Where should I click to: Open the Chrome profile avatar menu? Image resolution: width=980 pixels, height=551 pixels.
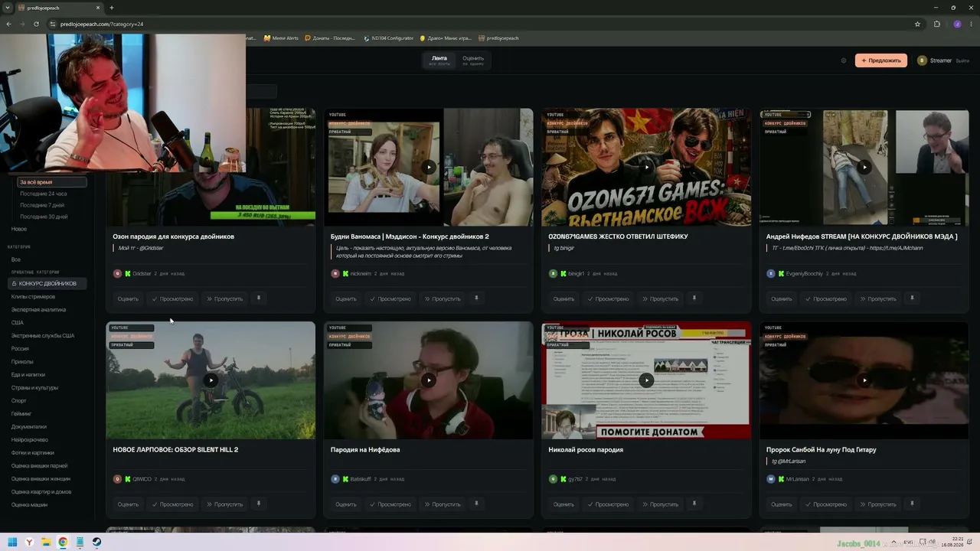(x=957, y=24)
